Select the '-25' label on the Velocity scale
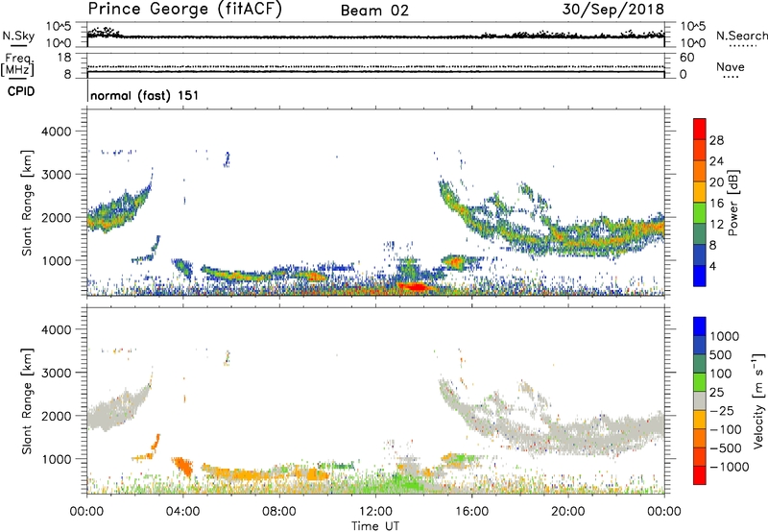Image resolution: width=768 pixels, height=532 pixels. pyautogui.click(x=722, y=411)
